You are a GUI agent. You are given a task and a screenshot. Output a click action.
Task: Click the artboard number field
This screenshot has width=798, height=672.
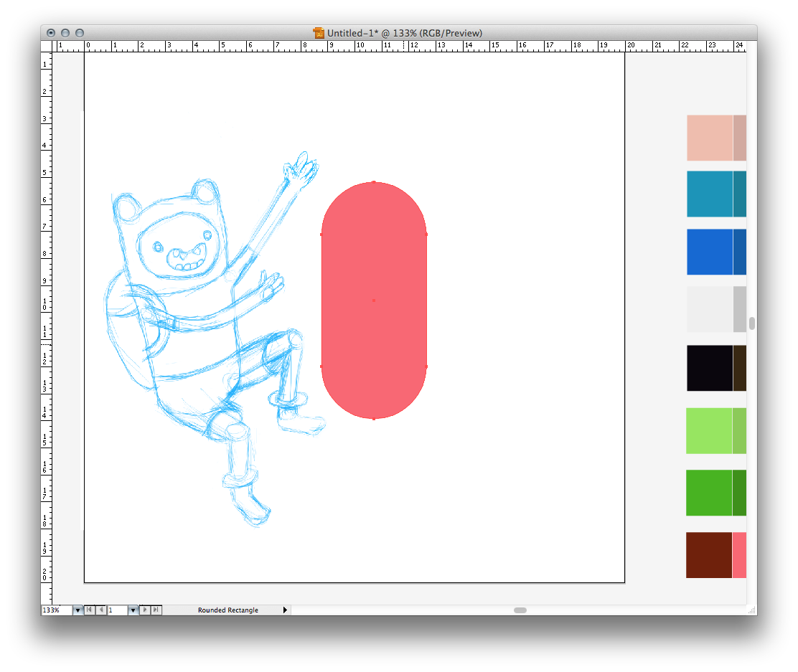117,610
